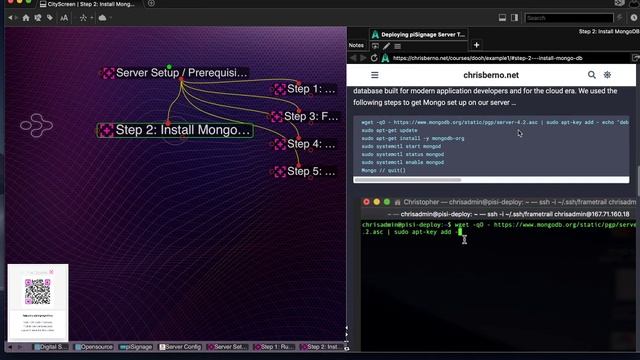The height and width of the screenshot is (360, 640).
Task: Click the brain logo outline in the plex
Action: [36, 125]
